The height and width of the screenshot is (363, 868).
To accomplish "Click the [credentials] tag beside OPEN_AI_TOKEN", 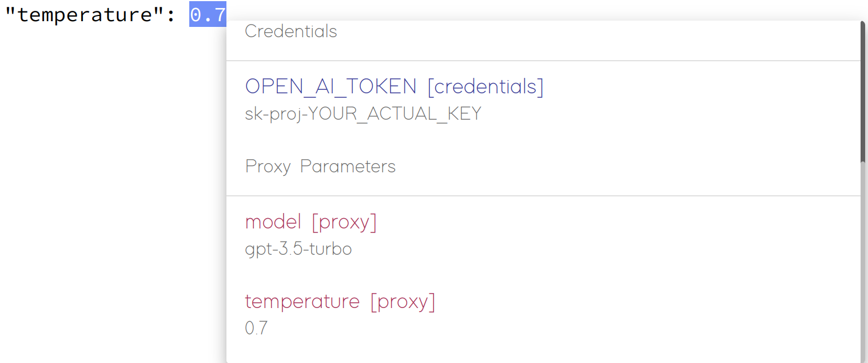I will coord(485,86).
